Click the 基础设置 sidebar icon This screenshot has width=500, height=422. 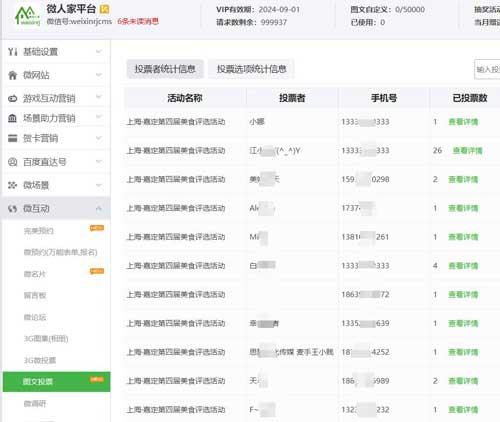pos(12,52)
